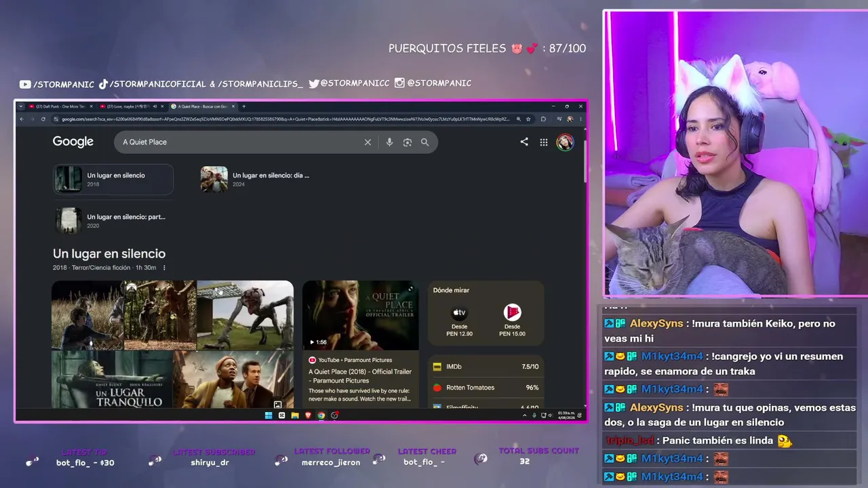
Task: Start a voice search with the microphone
Action: [389, 142]
